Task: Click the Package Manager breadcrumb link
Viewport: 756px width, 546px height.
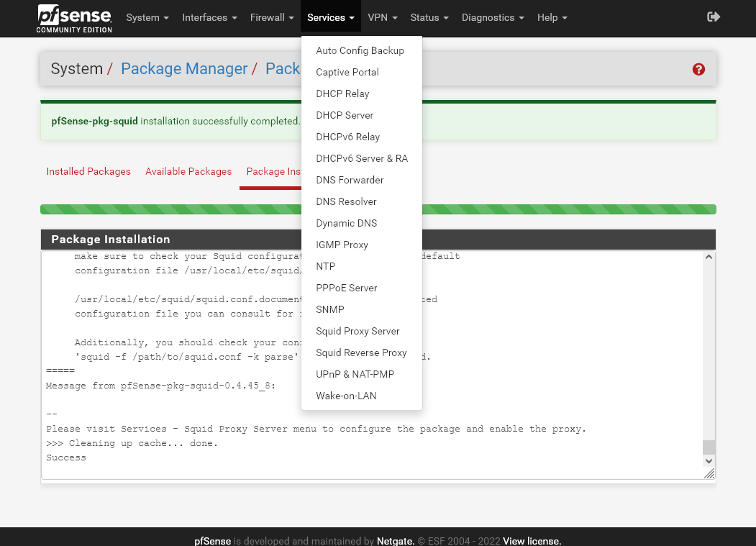Action: click(x=183, y=68)
